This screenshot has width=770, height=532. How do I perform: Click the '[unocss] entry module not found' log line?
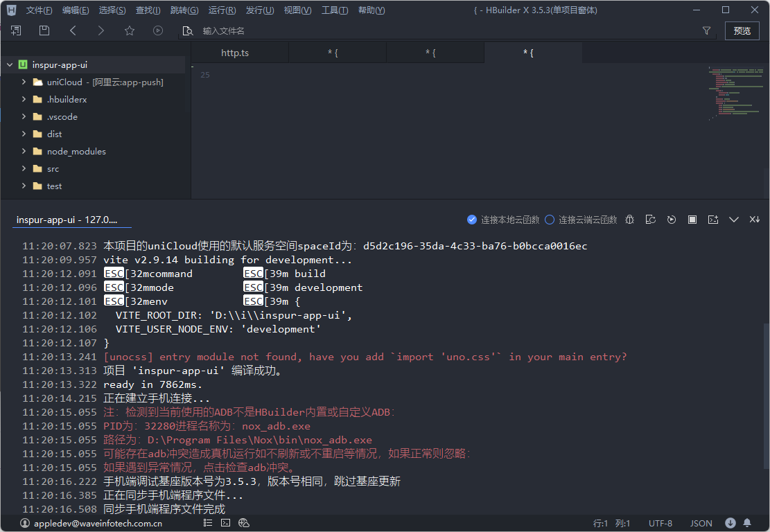point(365,357)
